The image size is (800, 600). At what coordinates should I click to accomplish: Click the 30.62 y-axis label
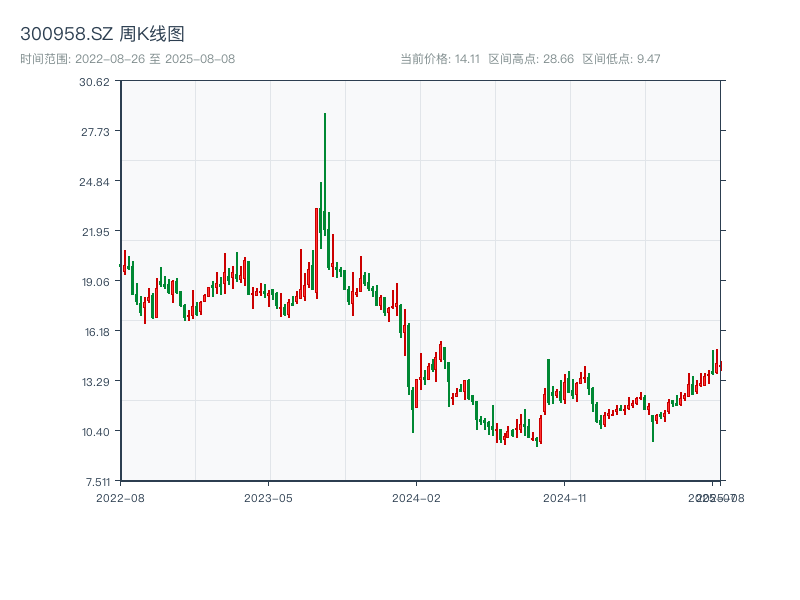click(x=95, y=82)
